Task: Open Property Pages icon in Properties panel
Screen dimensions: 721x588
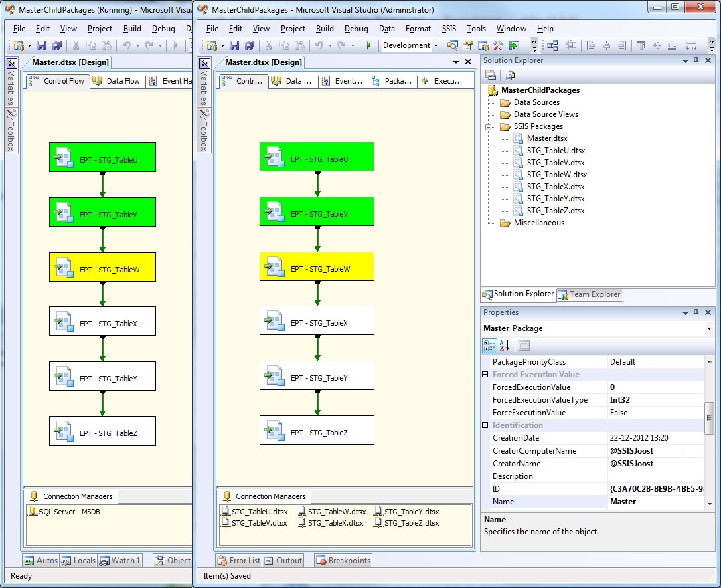Action: tap(524, 346)
